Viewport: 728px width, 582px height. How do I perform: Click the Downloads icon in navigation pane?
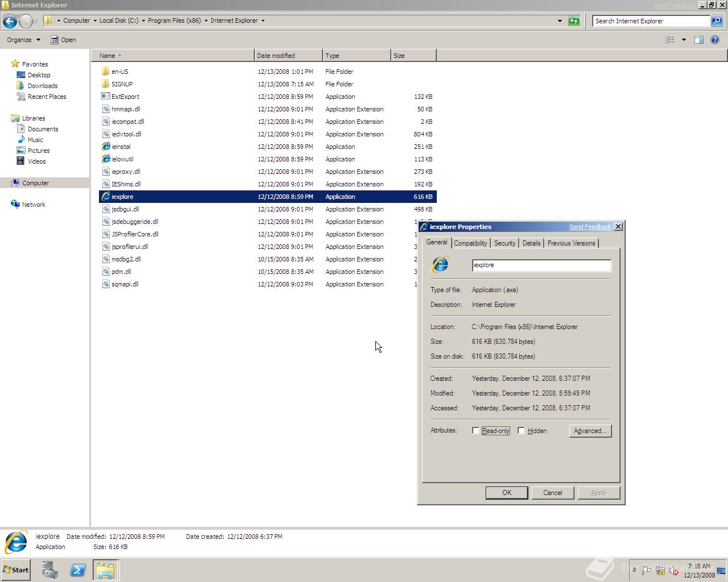point(21,86)
